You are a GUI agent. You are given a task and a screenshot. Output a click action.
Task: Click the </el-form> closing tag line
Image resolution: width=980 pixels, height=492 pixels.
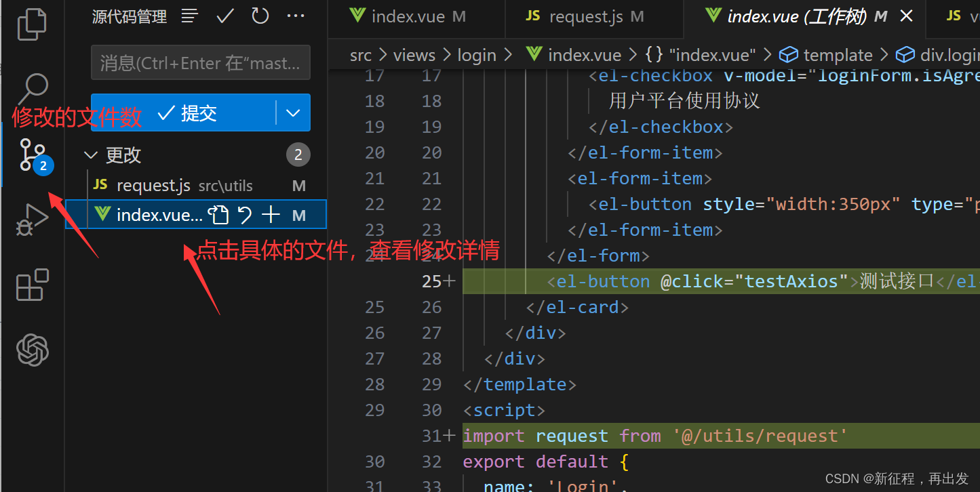tap(598, 255)
